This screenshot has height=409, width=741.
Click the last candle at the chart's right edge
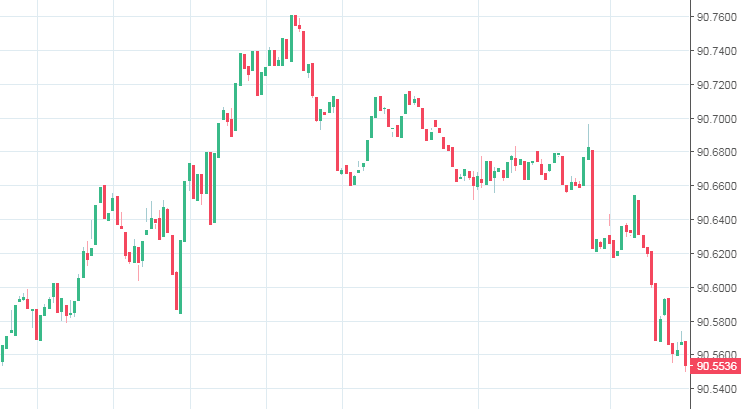(x=686, y=354)
